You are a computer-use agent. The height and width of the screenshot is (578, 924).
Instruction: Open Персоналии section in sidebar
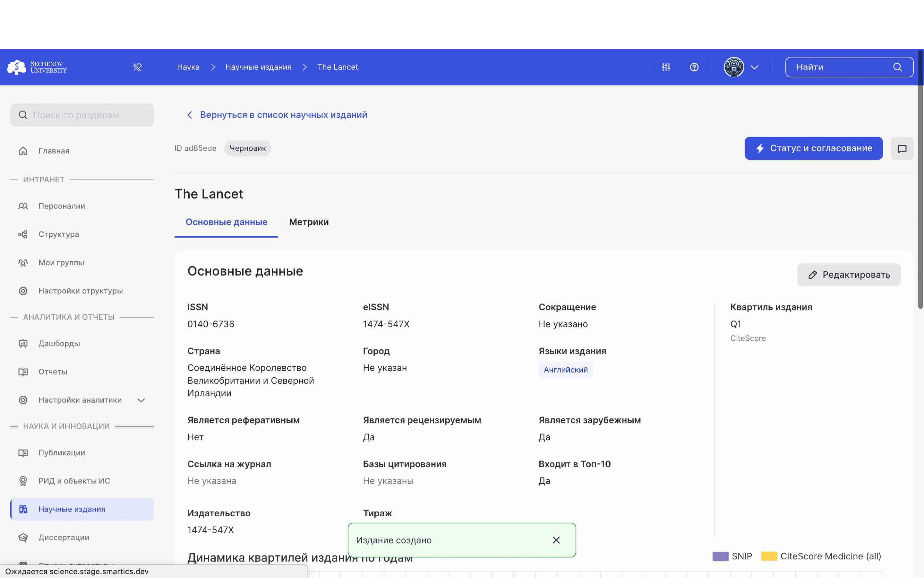pos(82,206)
